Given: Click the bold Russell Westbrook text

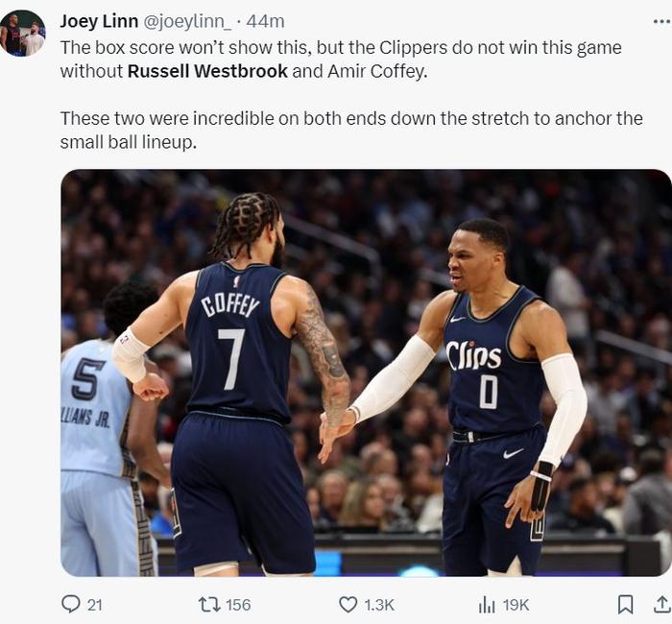Looking at the screenshot, I should 207,71.
